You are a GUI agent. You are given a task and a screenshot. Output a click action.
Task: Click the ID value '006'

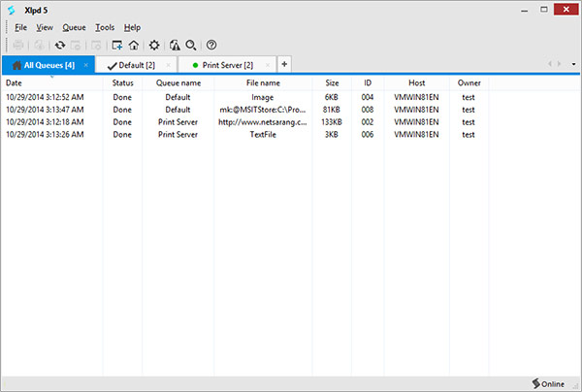368,134
